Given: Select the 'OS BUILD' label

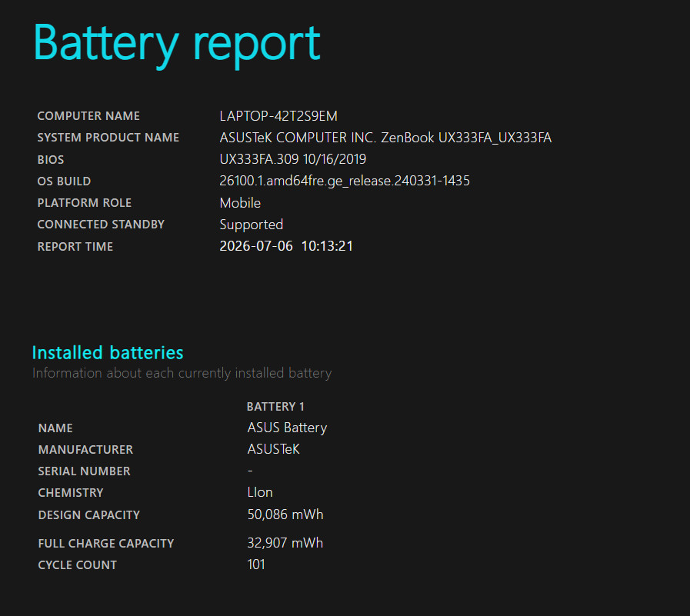Looking at the screenshot, I should (x=65, y=181).
